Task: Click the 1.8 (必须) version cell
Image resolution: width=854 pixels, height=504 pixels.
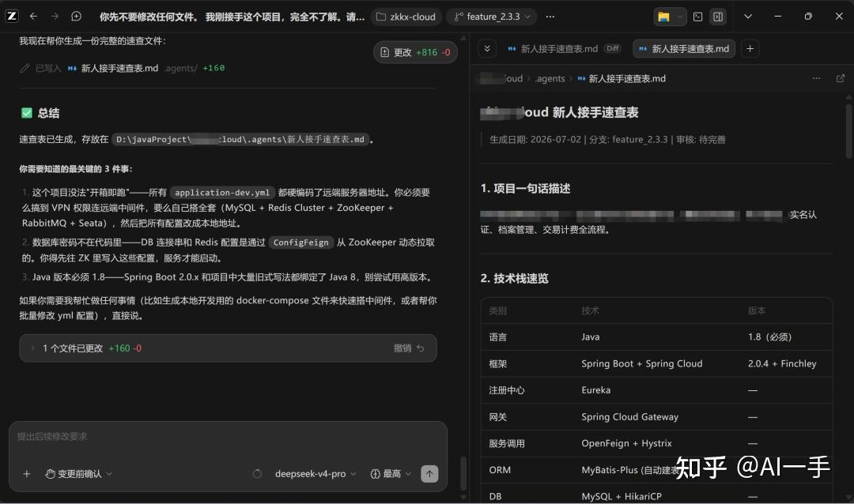Action: point(769,337)
